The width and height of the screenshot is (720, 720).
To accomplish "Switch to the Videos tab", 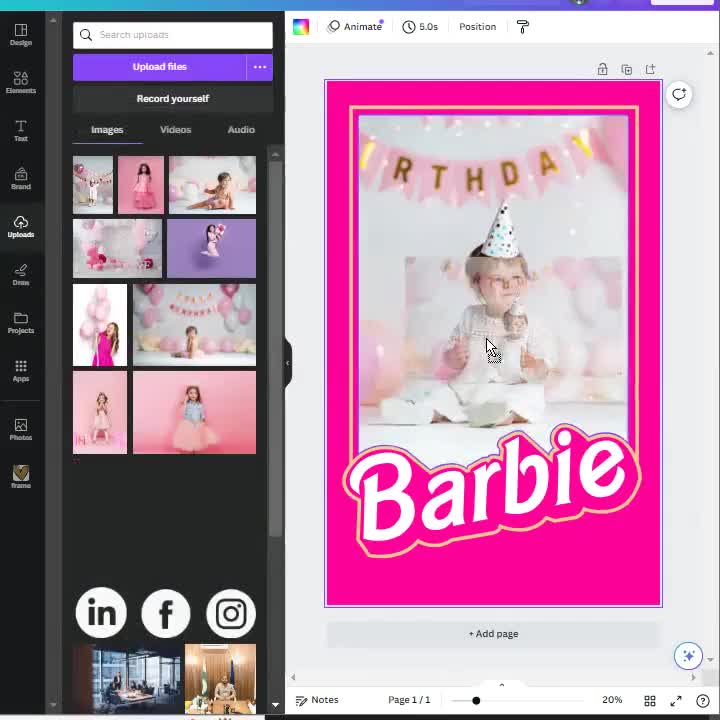I will (x=175, y=130).
